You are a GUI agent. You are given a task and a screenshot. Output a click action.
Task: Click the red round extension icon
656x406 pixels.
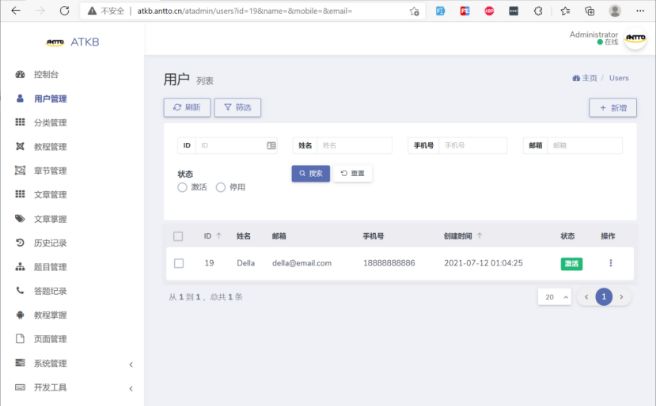[489, 11]
